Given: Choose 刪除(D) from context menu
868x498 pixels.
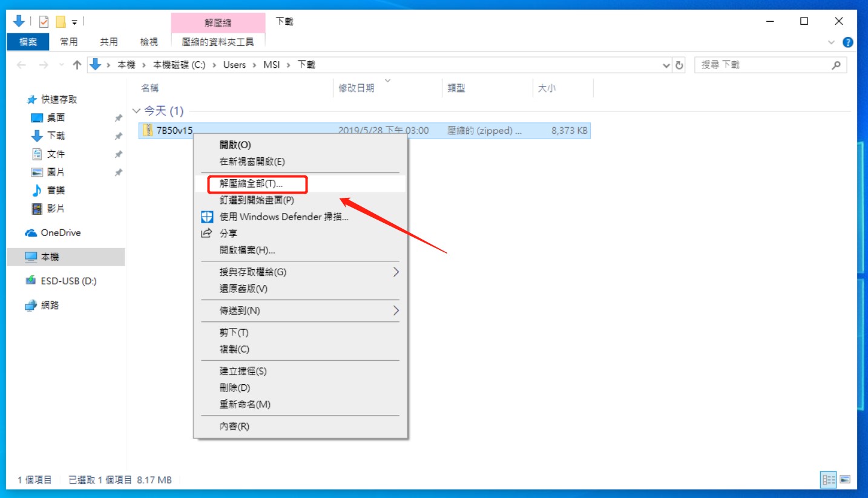Looking at the screenshot, I should coord(300,387).
